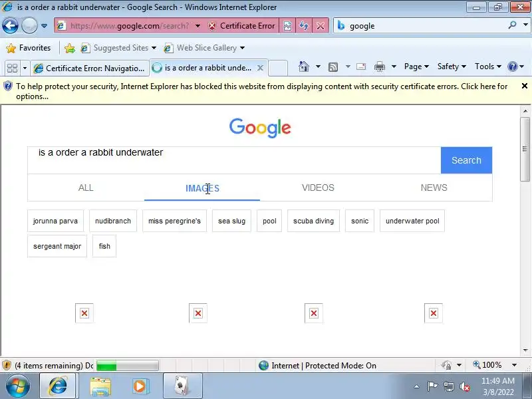Open the Windows Start button

click(17, 386)
